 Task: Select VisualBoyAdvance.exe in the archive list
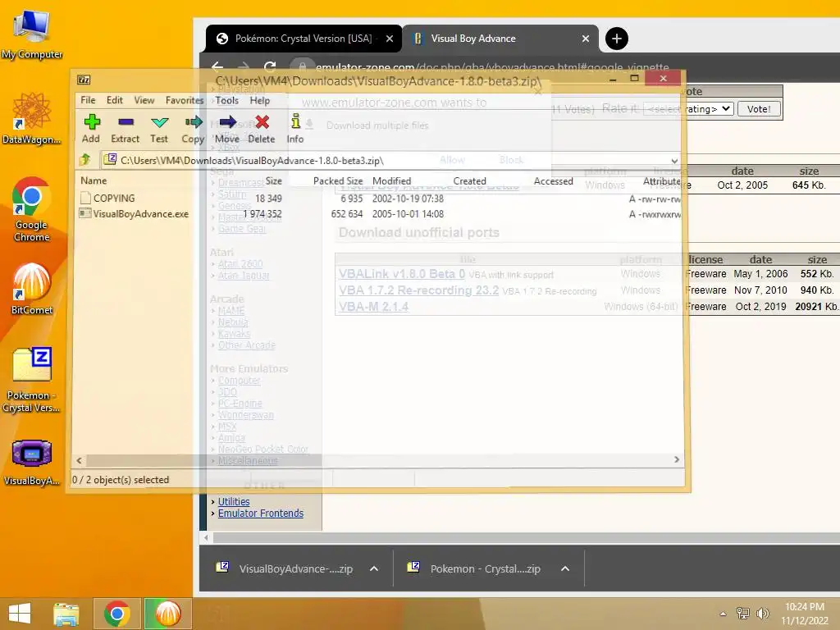(x=134, y=214)
